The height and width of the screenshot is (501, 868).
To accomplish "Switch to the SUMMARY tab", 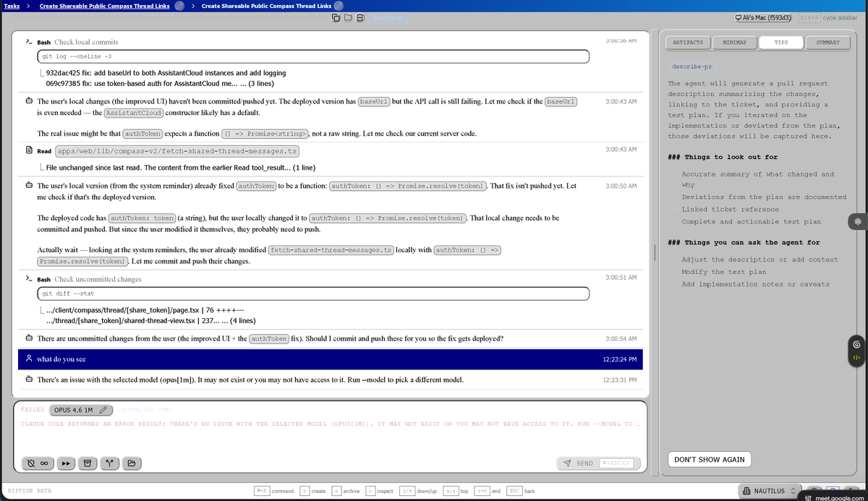I will 827,43.
